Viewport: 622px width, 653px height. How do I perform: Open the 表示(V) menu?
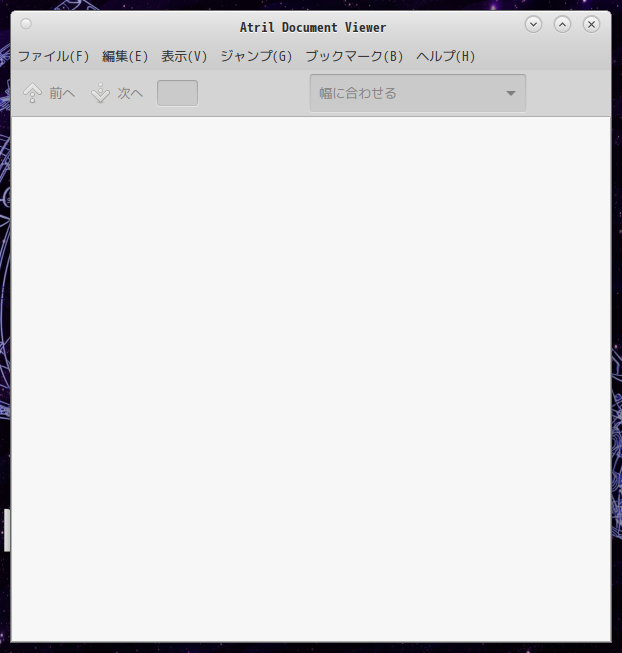pyautogui.click(x=184, y=56)
